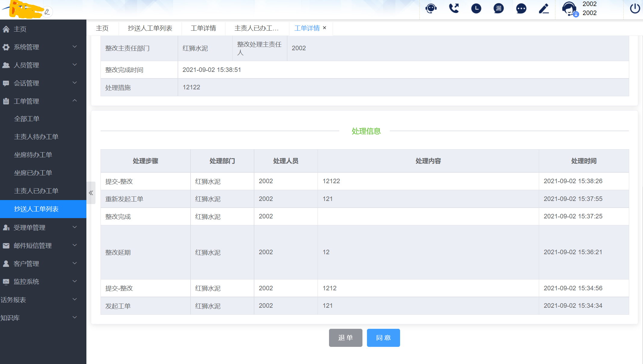Click the blue 同意 button
The image size is (643, 364).
[x=383, y=338]
